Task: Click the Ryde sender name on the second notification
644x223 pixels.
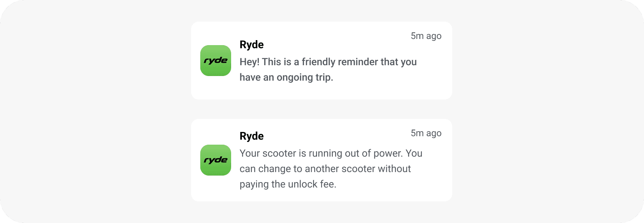Action: click(x=251, y=136)
